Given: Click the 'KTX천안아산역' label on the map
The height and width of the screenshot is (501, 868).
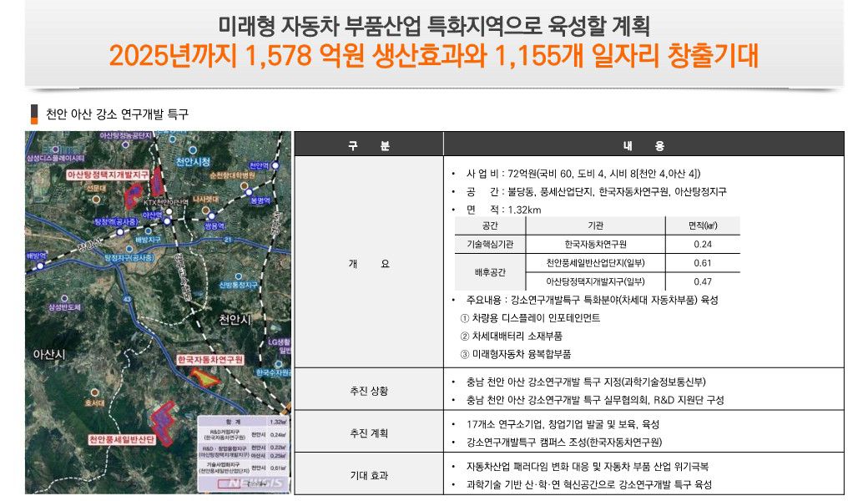Looking at the screenshot, I should [166, 203].
